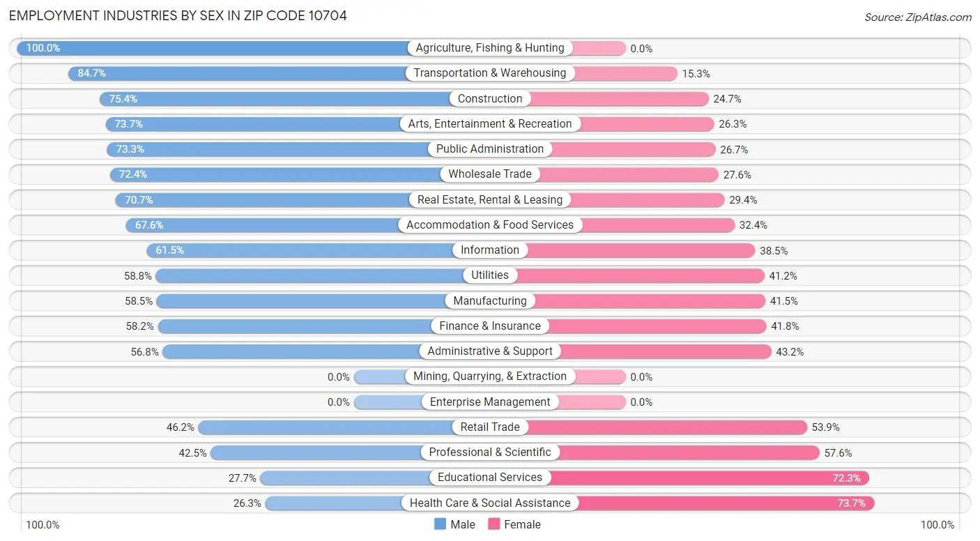Screen dimensions: 980x541
Task: Click the Wholesale Trade male bar at 72.4%
Action: click(279, 174)
